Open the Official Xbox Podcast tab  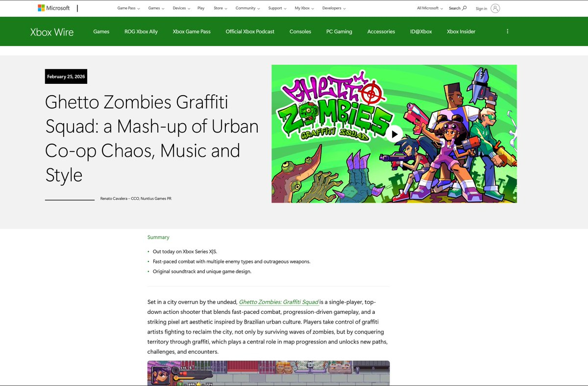pos(250,31)
